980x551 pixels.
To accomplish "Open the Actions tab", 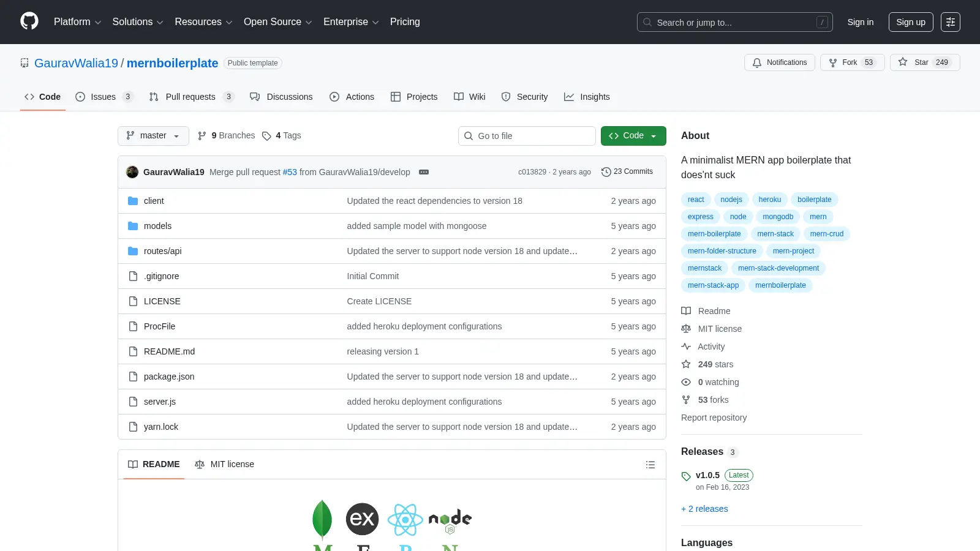I will coord(352,97).
